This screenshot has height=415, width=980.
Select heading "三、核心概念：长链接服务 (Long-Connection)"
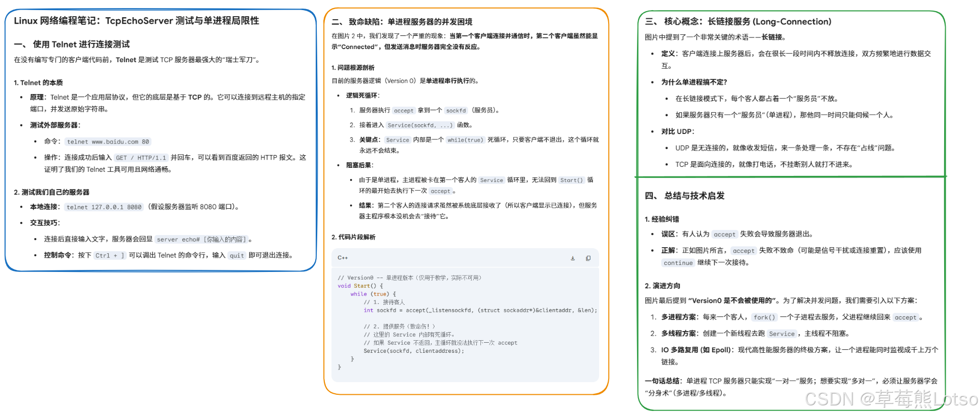pyautogui.click(x=738, y=22)
